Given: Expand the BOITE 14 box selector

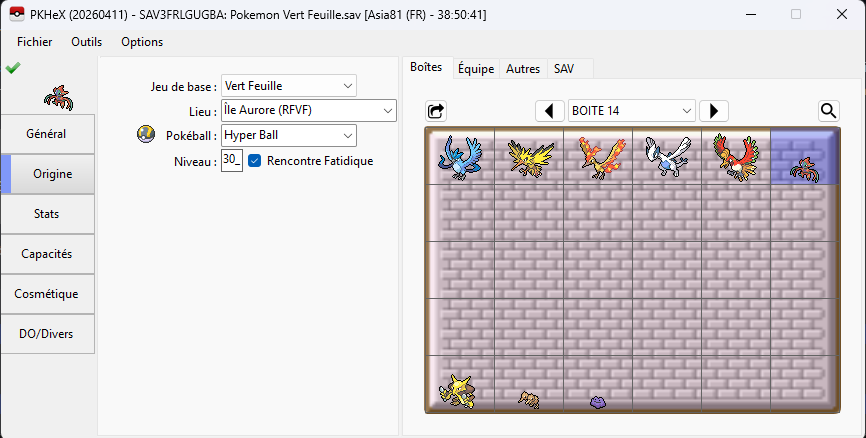Looking at the screenshot, I should pyautogui.click(x=631, y=111).
